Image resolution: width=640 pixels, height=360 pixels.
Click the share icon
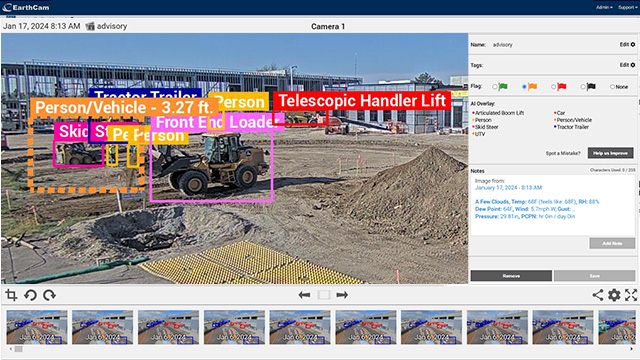click(598, 295)
